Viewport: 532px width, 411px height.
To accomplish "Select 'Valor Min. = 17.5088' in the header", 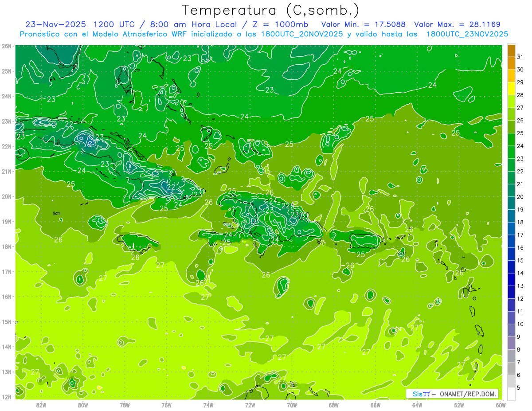I will [x=364, y=24].
